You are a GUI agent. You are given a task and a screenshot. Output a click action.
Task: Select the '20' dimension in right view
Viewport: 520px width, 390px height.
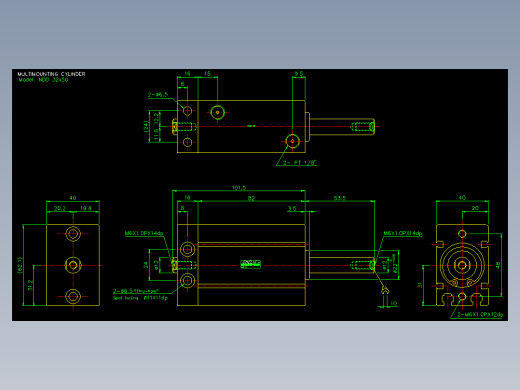[x=475, y=208]
